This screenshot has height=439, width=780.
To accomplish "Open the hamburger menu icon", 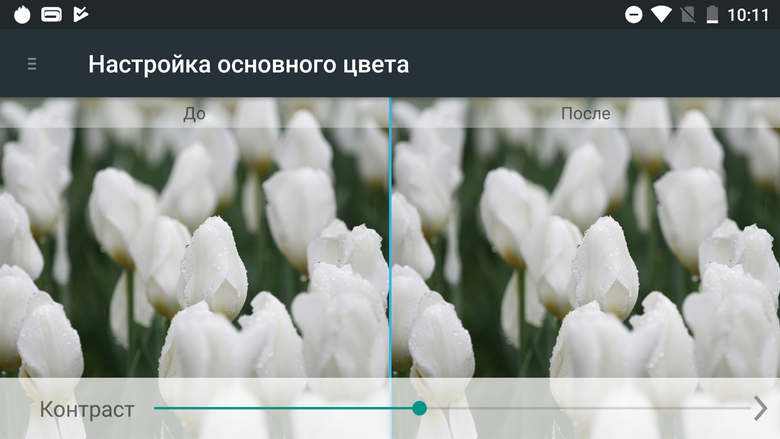I will (x=32, y=64).
